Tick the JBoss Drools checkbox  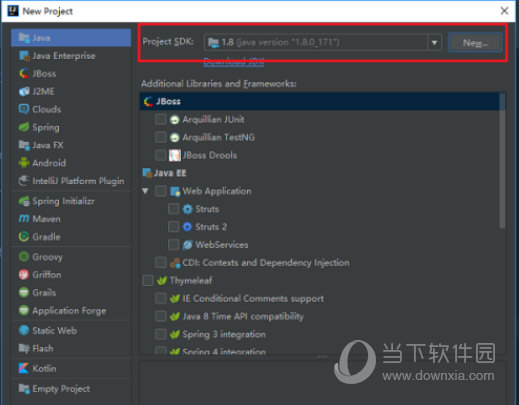(x=161, y=155)
